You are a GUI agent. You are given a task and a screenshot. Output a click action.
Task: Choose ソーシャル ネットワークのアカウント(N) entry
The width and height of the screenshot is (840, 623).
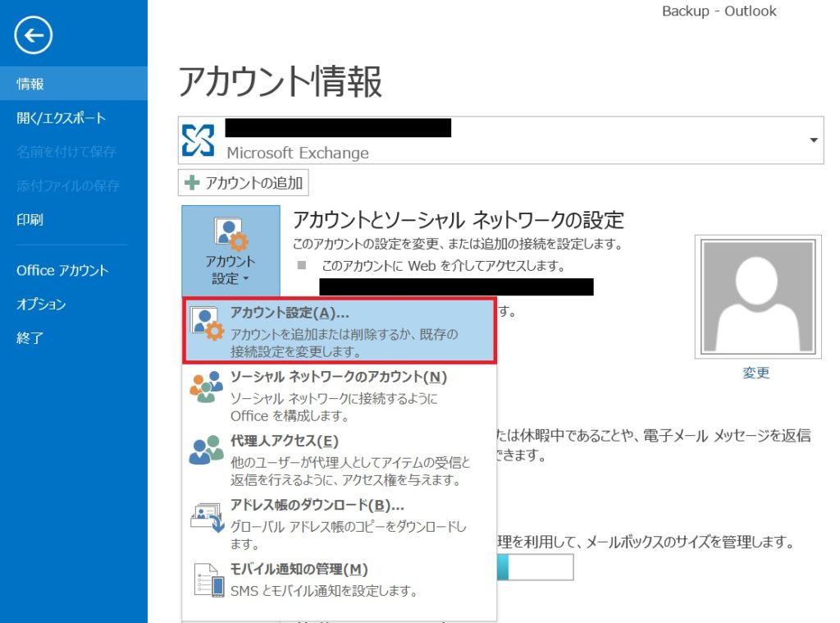340,396
